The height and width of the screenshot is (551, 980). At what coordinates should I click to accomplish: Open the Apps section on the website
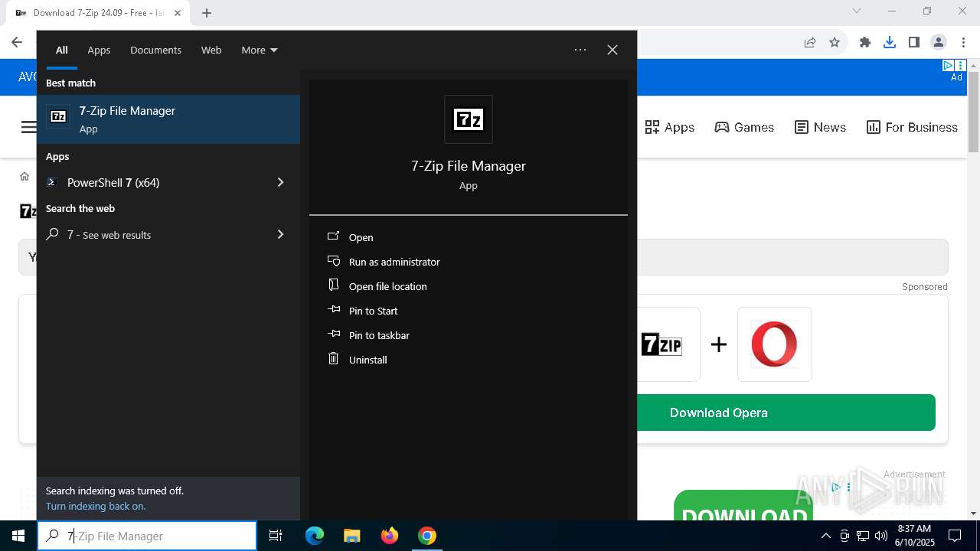[670, 127]
